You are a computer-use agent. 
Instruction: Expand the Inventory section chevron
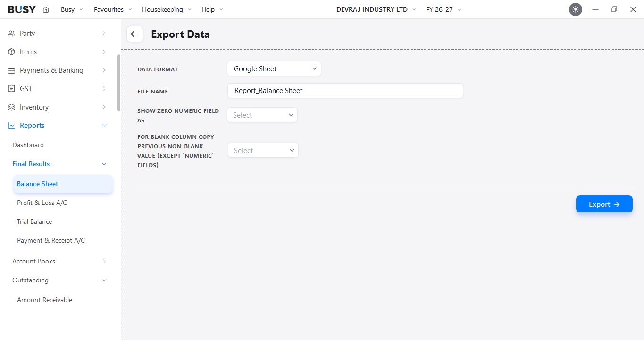point(104,107)
